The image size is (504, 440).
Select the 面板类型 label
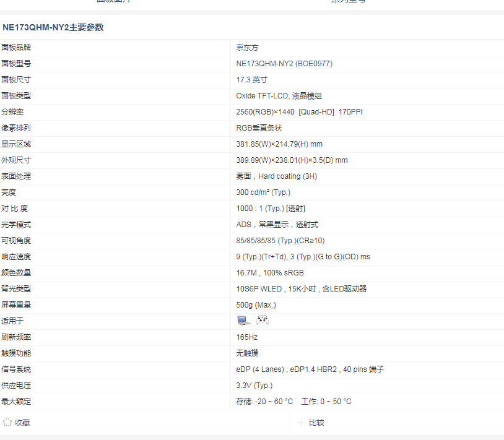point(16,96)
